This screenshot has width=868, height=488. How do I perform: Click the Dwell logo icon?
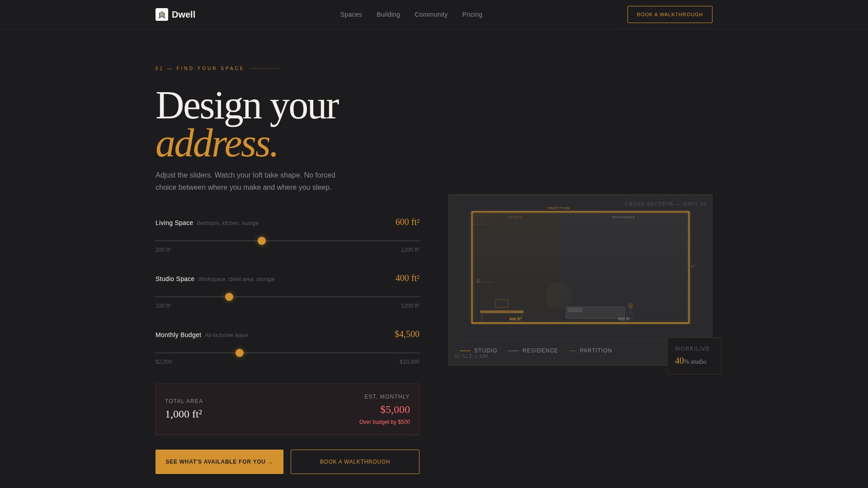(162, 14)
